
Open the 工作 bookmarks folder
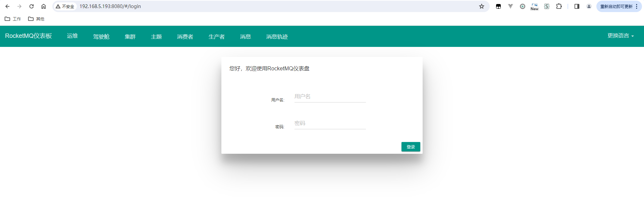coord(13,19)
